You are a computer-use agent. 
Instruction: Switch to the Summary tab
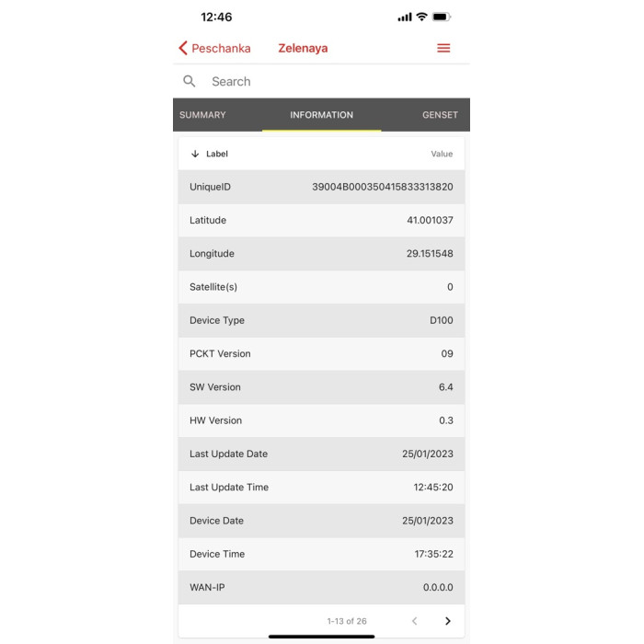click(202, 115)
